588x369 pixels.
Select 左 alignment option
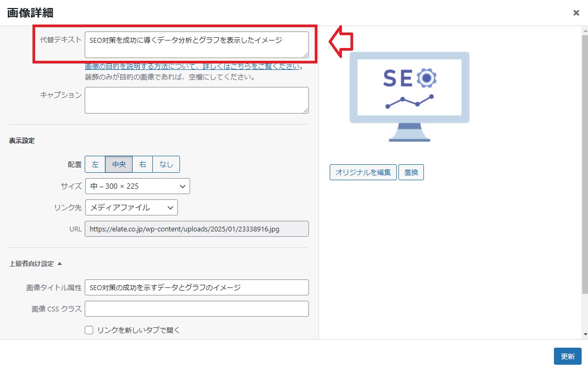coord(95,164)
